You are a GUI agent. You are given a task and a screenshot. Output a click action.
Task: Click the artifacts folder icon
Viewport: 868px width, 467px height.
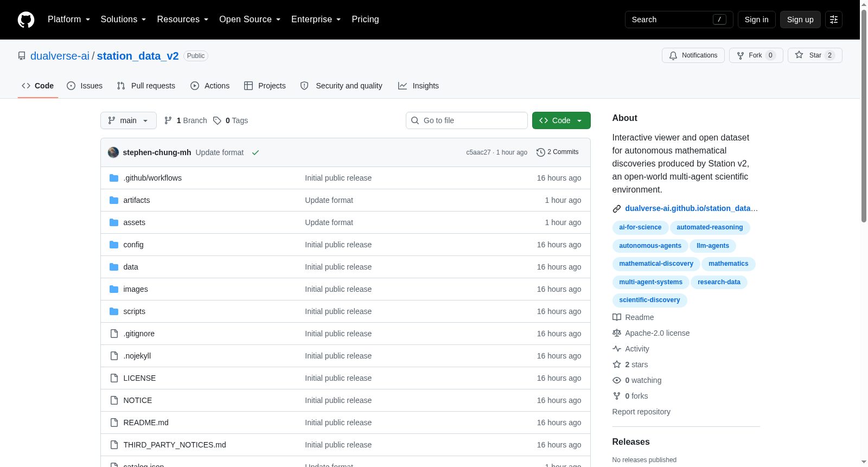click(x=114, y=200)
